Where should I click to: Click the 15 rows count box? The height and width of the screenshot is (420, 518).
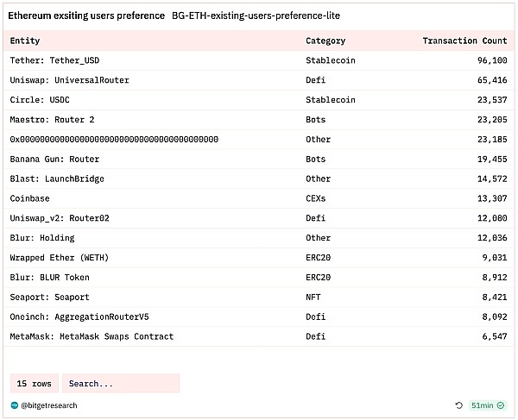[x=35, y=383]
